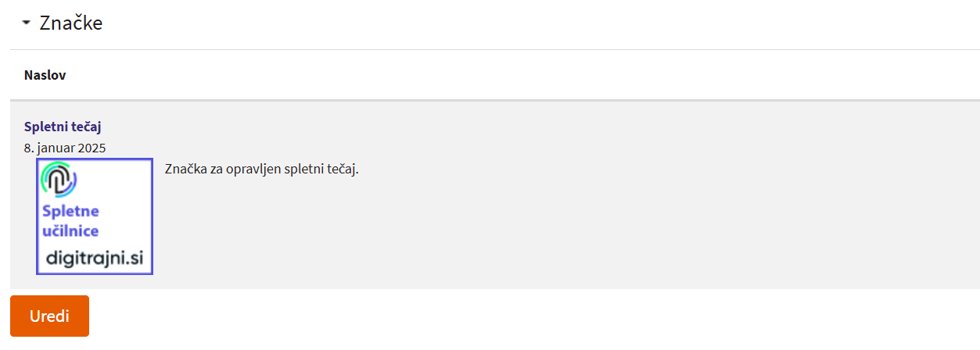The image size is (980, 350).
Task: Click the digitrajni.si text on badge
Action: (95, 259)
